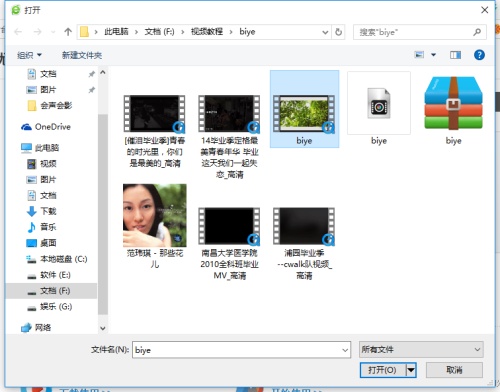Image resolution: width=500 pixels, height=392 pixels.
Task: Select the 范玮琪 - 那些花儿 file
Action: [x=155, y=227]
